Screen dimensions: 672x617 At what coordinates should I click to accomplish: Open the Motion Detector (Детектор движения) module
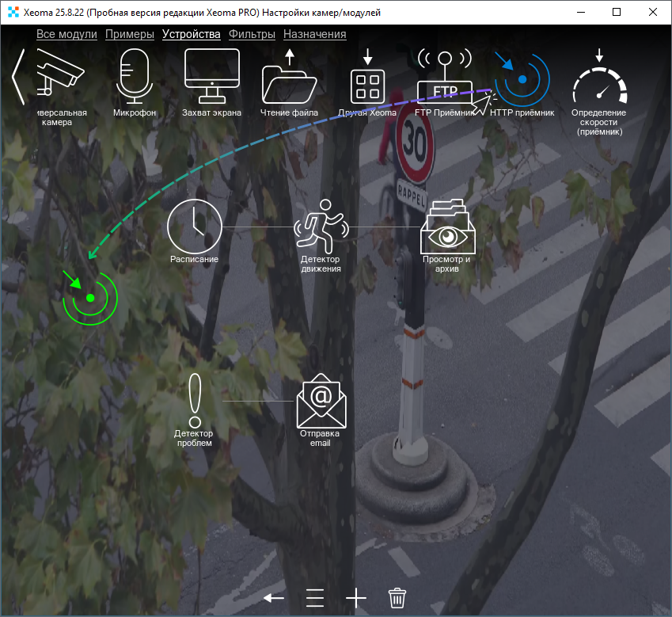point(321,226)
